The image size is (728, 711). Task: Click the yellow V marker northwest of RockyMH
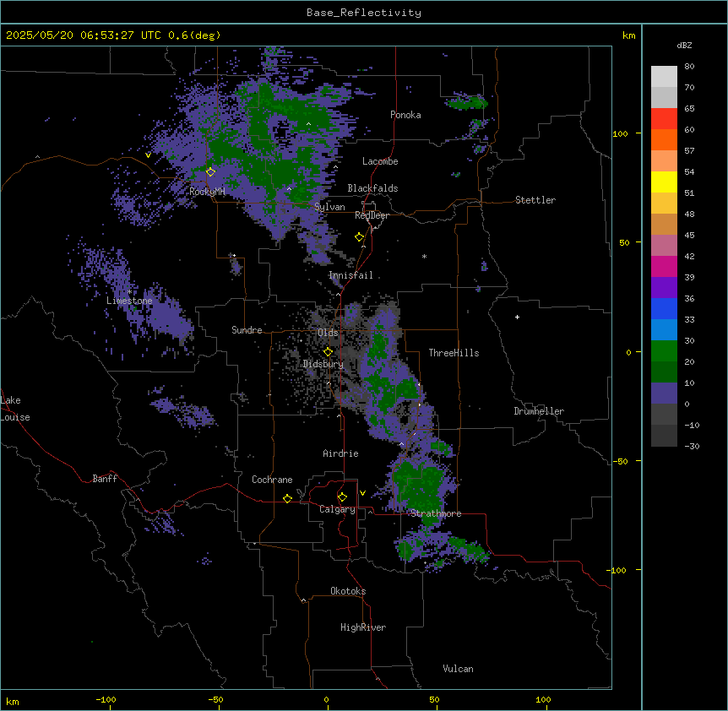tap(148, 155)
